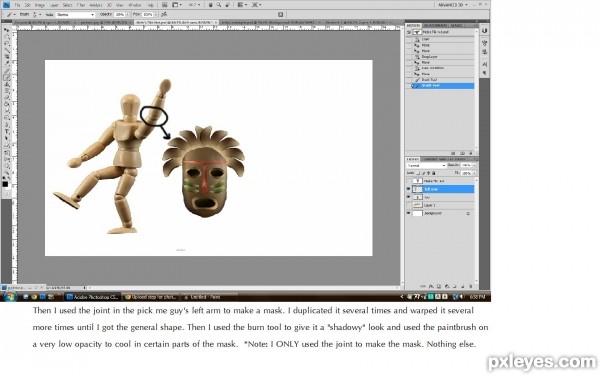The height and width of the screenshot is (375, 600).
Task: Show the hidden Layer 1
Action: pyautogui.click(x=408, y=205)
